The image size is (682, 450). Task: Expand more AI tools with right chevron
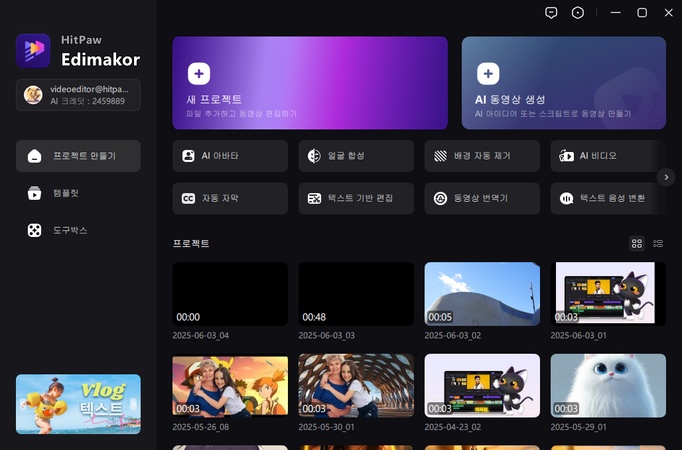coord(666,177)
